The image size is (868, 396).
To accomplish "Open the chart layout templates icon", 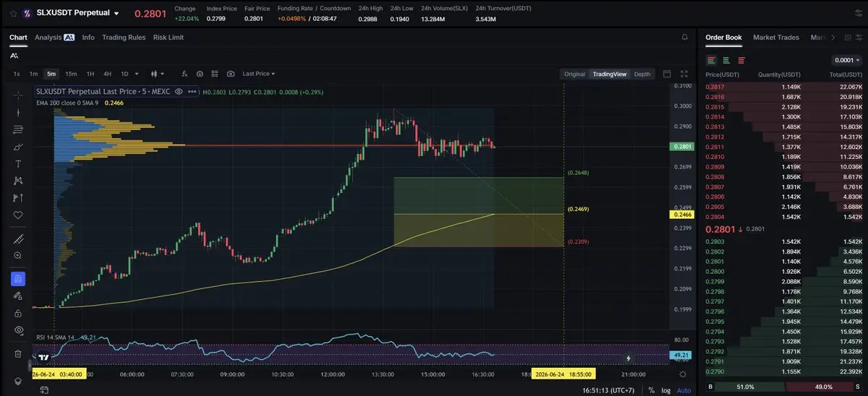I will pyautogui.click(x=215, y=74).
